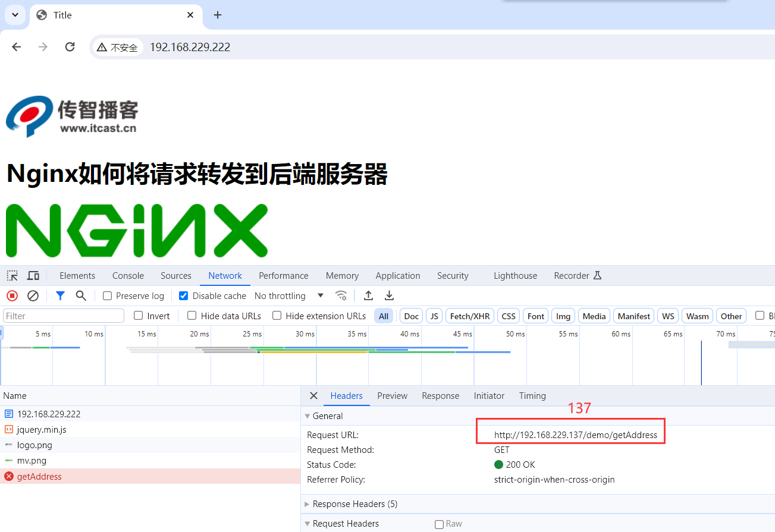The height and width of the screenshot is (532, 775).
Task: Switch to the Elements tab
Action: point(77,276)
